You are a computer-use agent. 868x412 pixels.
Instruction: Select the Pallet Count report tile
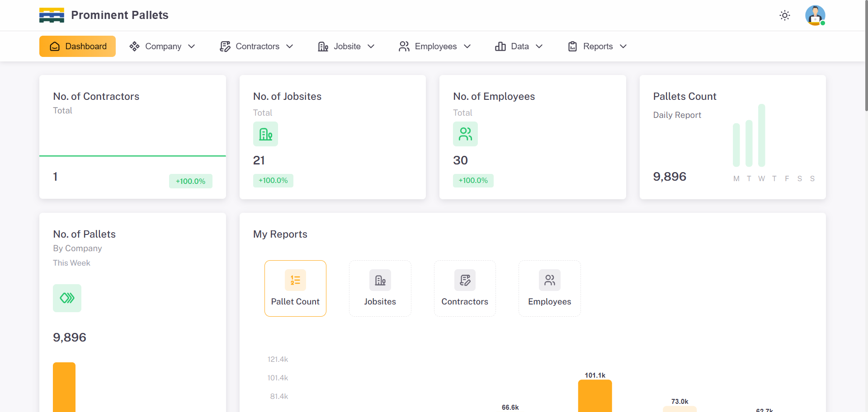(295, 288)
